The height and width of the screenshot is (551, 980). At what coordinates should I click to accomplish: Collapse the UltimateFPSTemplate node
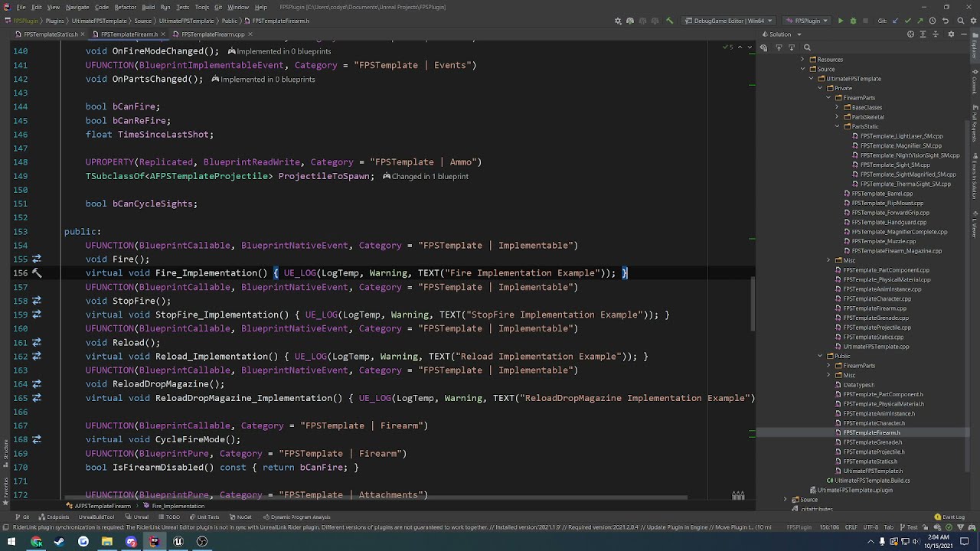811,79
